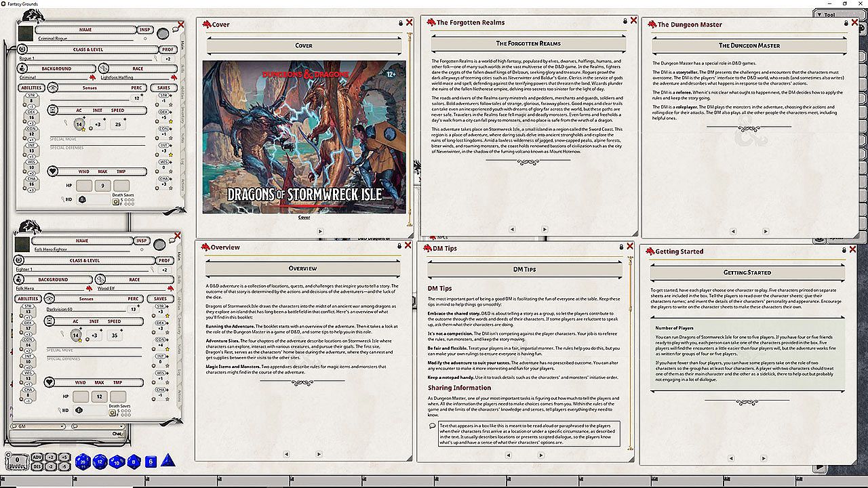Screen dimensions: 868x488
Task: Switch to Notes tab on Fighter sheet
Action: (x=179, y=348)
